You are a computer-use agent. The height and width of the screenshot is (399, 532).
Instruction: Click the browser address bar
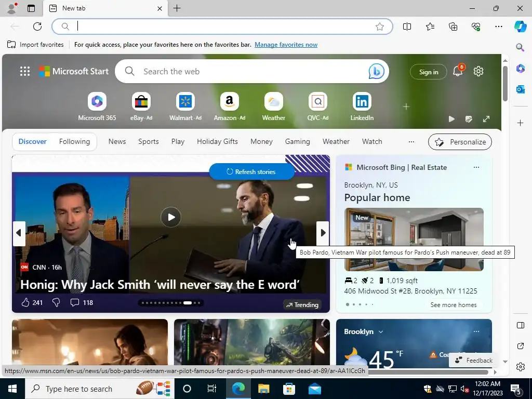[x=222, y=26]
